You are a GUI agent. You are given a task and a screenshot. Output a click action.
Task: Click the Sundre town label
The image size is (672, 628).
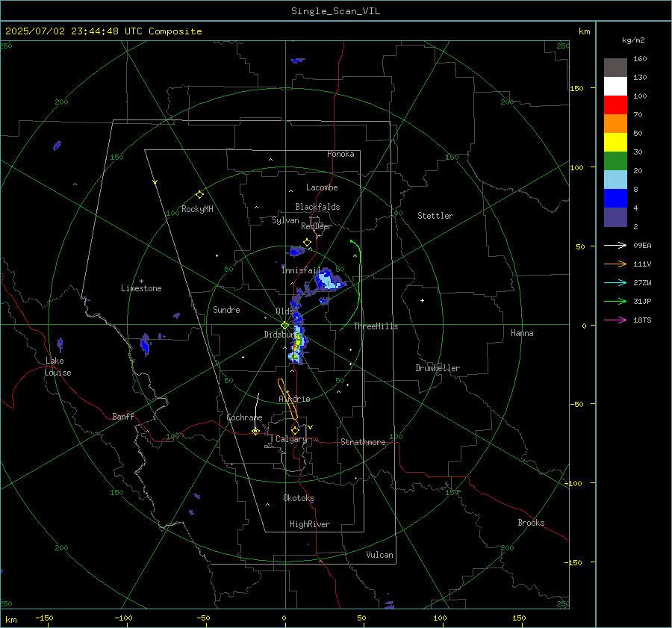click(x=226, y=310)
